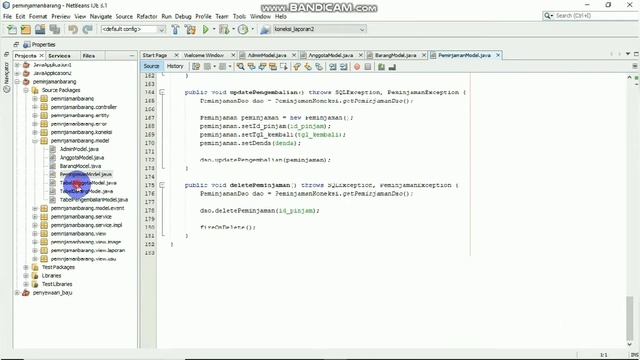640x360 pixels.
Task: Click the History view button
Action: tap(175, 66)
